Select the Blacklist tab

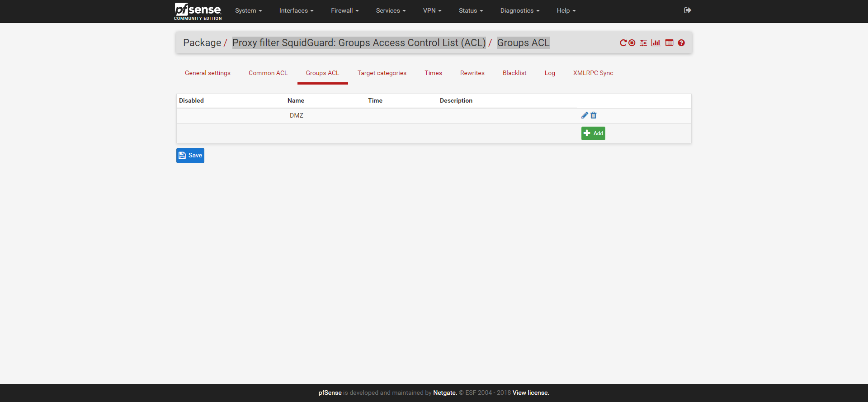coord(514,73)
